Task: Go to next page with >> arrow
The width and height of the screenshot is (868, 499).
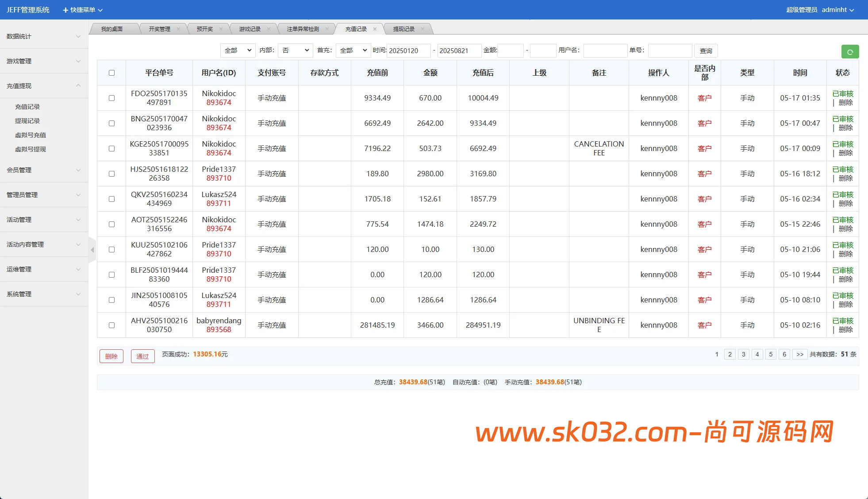Action: point(799,354)
